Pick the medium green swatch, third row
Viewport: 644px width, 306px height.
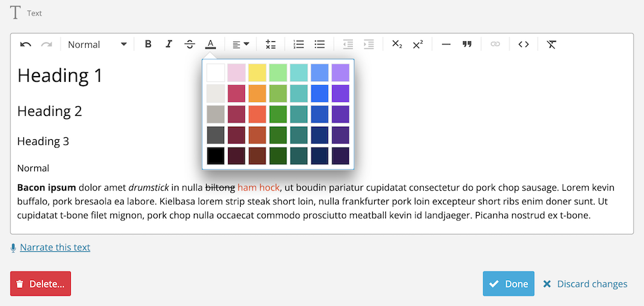tap(278, 114)
